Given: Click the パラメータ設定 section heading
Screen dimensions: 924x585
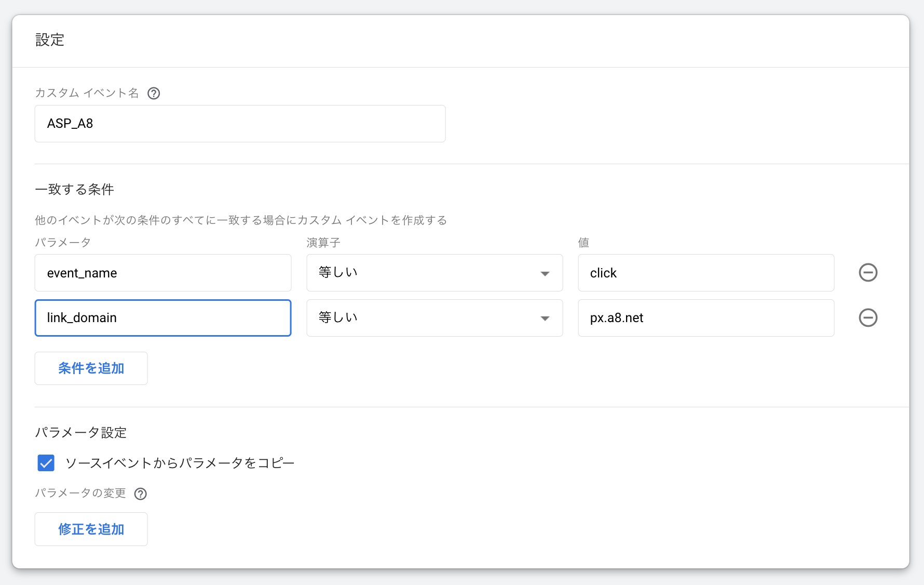Looking at the screenshot, I should click(80, 433).
